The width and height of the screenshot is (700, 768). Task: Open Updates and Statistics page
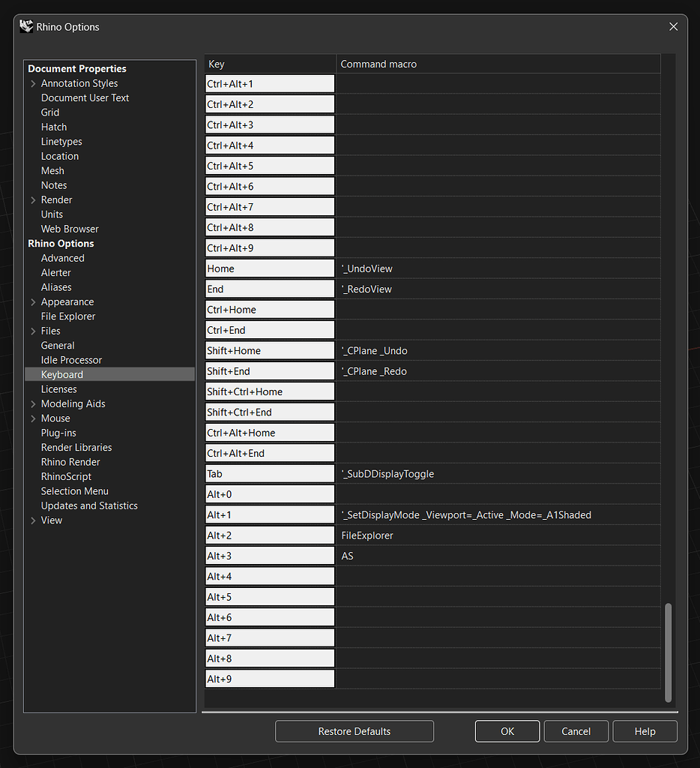[x=89, y=506]
